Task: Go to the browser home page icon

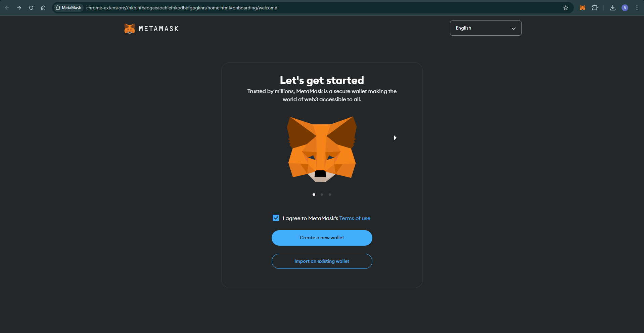Action: pos(43,8)
